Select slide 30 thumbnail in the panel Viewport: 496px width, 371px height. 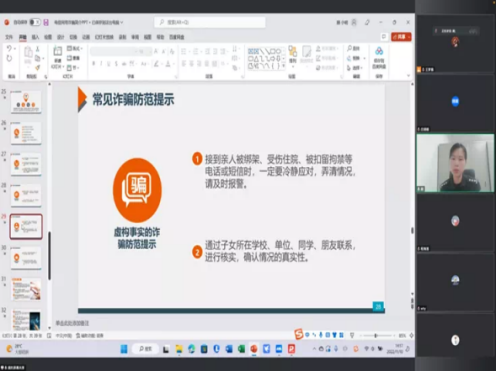point(26,258)
